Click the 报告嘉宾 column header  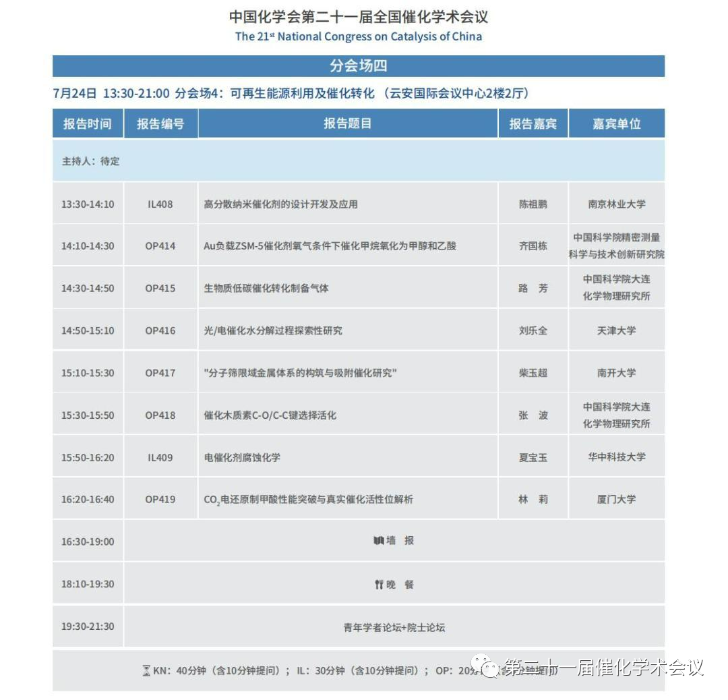[x=533, y=123]
